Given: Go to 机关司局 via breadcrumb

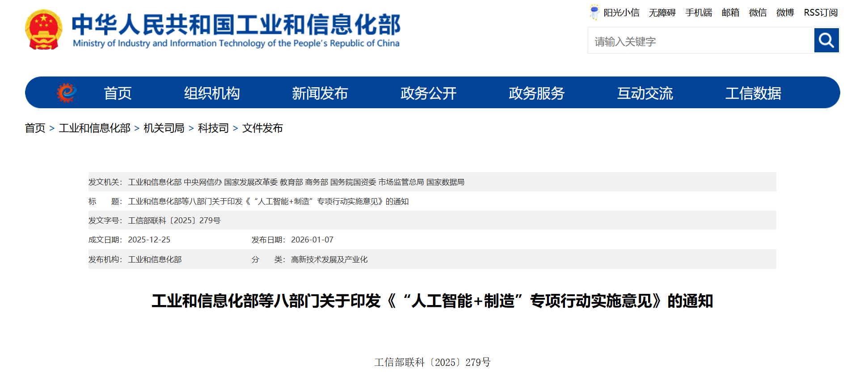Looking at the screenshot, I should tap(164, 128).
